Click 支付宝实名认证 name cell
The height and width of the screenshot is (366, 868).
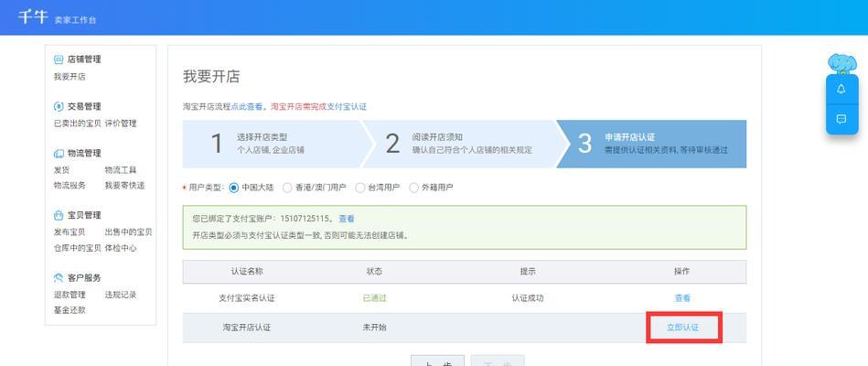pos(247,298)
